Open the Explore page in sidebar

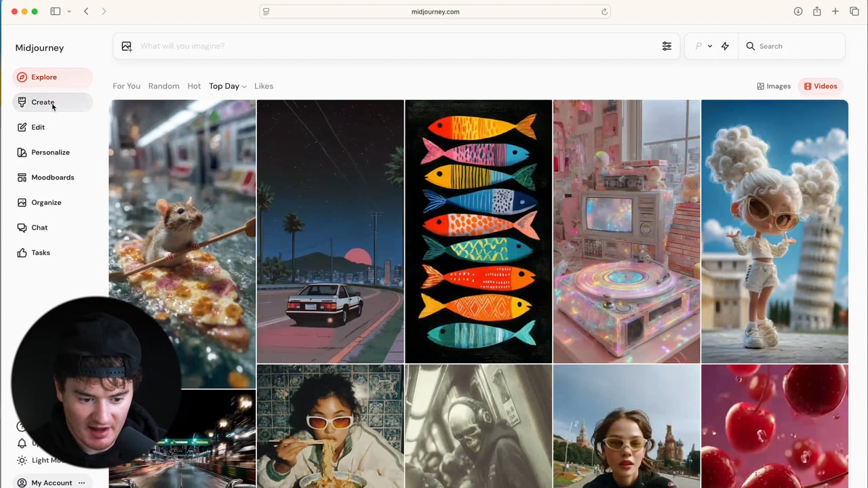coord(52,77)
